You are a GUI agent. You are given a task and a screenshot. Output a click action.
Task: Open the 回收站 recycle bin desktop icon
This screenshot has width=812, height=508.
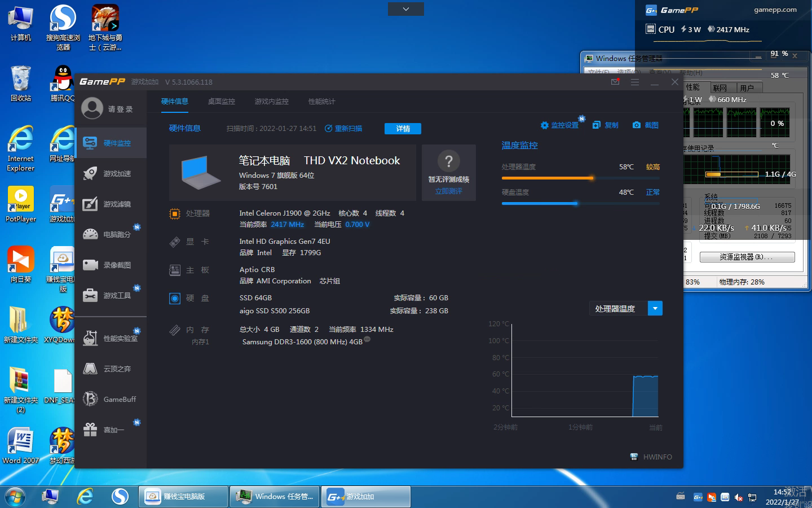coord(21,83)
